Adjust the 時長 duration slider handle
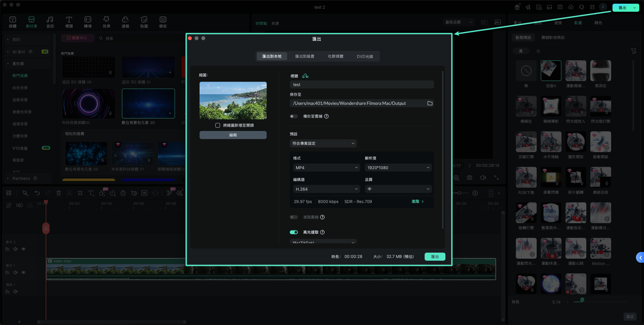Screen dimensions: 644x325 (582, 300)
